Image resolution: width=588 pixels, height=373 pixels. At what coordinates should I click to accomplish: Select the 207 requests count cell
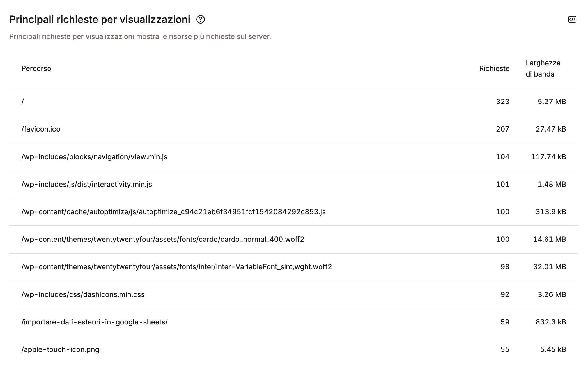click(x=502, y=129)
